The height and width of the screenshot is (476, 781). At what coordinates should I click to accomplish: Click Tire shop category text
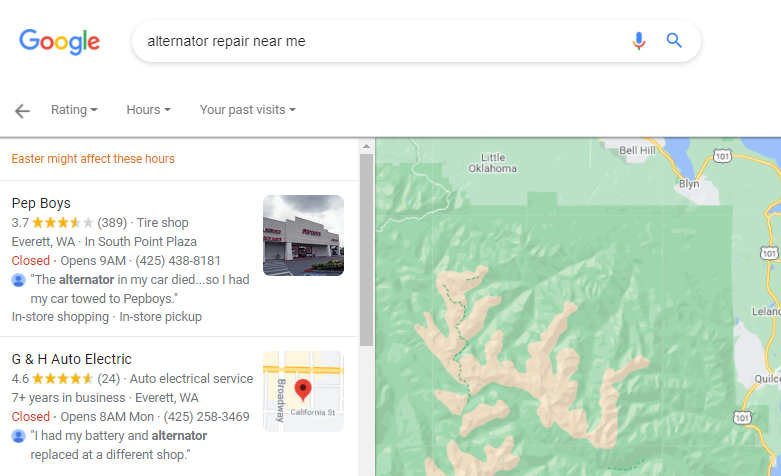(x=162, y=223)
